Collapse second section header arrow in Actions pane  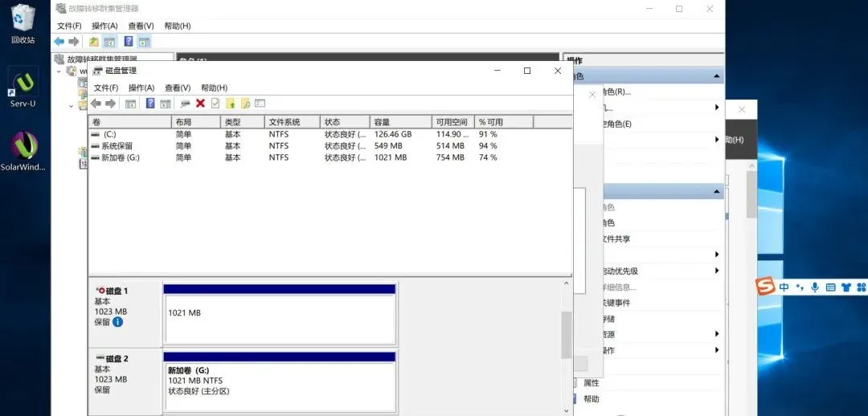point(717,192)
